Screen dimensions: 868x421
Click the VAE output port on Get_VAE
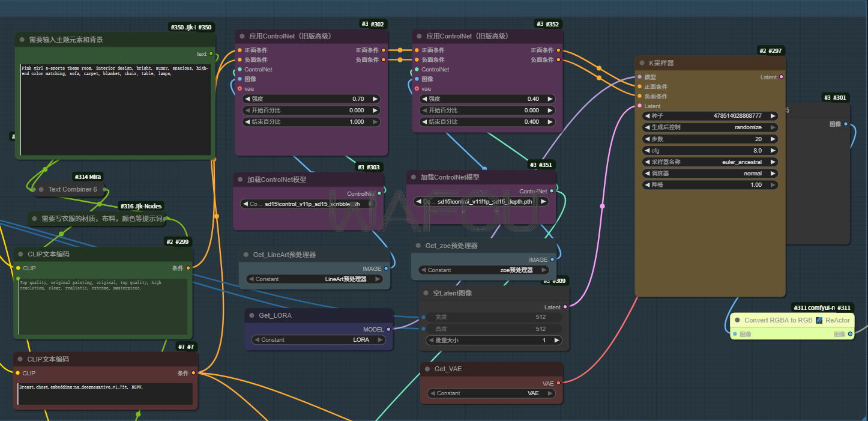pos(559,383)
